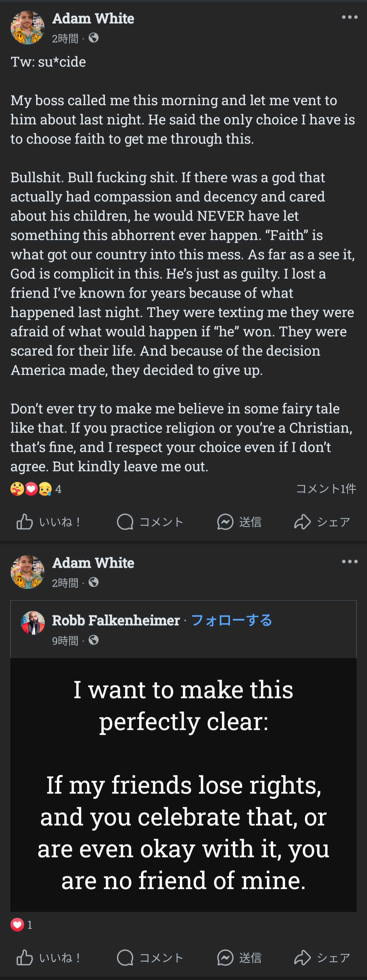The image size is (367, 980).
Task: Click the comment bubble icon on the first post
Action: click(x=125, y=522)
